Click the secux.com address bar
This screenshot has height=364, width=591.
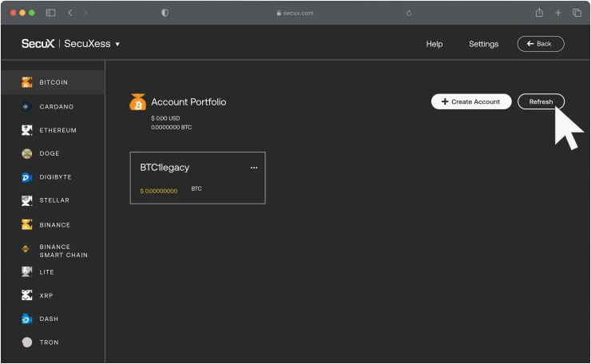point(295,13)
